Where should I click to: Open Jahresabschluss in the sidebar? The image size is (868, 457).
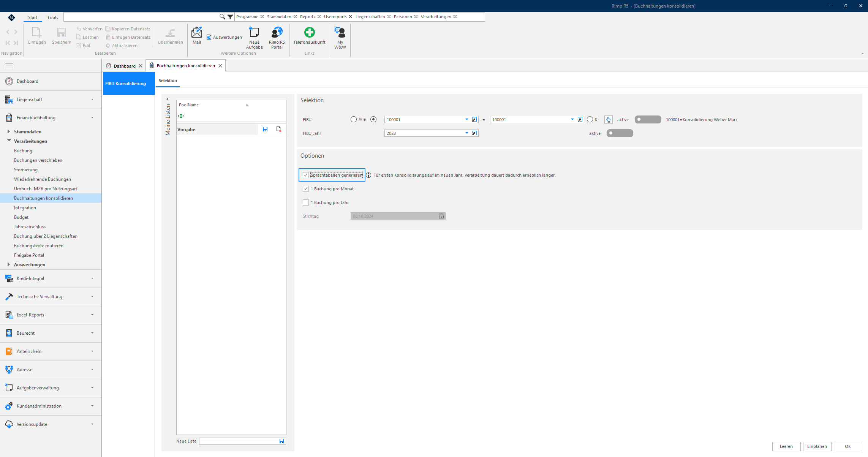30,227
